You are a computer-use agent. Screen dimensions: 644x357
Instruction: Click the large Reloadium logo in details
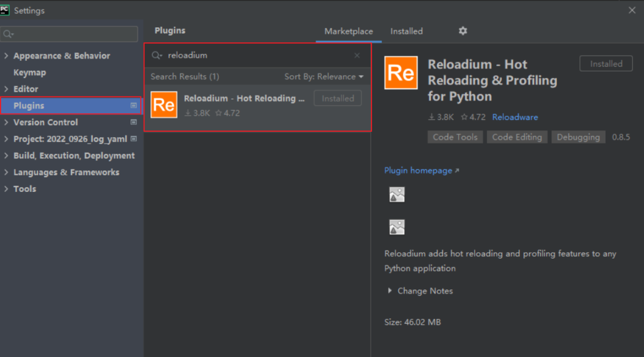tap(401, 73)
